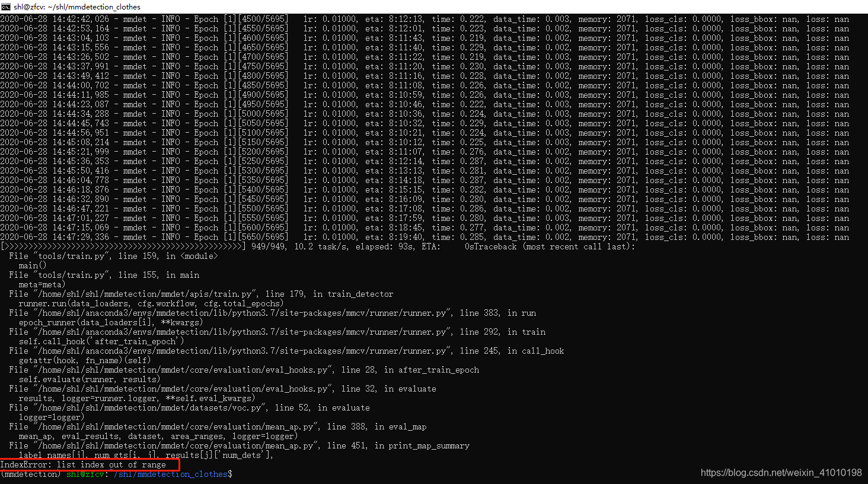Click the 'logger=logger)' traceback line
This screenshot has height=484, width=868.
pos(52,417)
